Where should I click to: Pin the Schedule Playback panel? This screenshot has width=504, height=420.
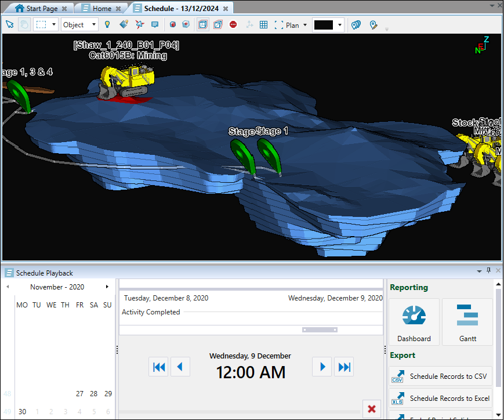[488, 271]
